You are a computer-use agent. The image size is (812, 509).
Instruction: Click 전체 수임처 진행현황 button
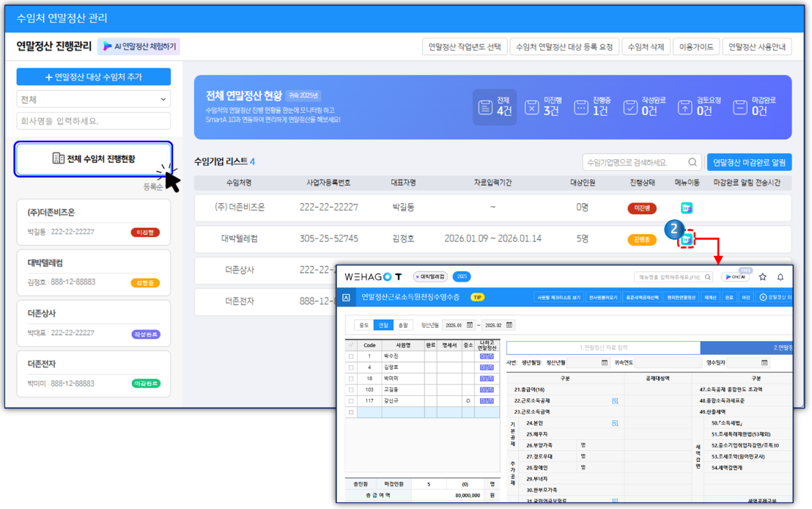[x=94, y=159]
